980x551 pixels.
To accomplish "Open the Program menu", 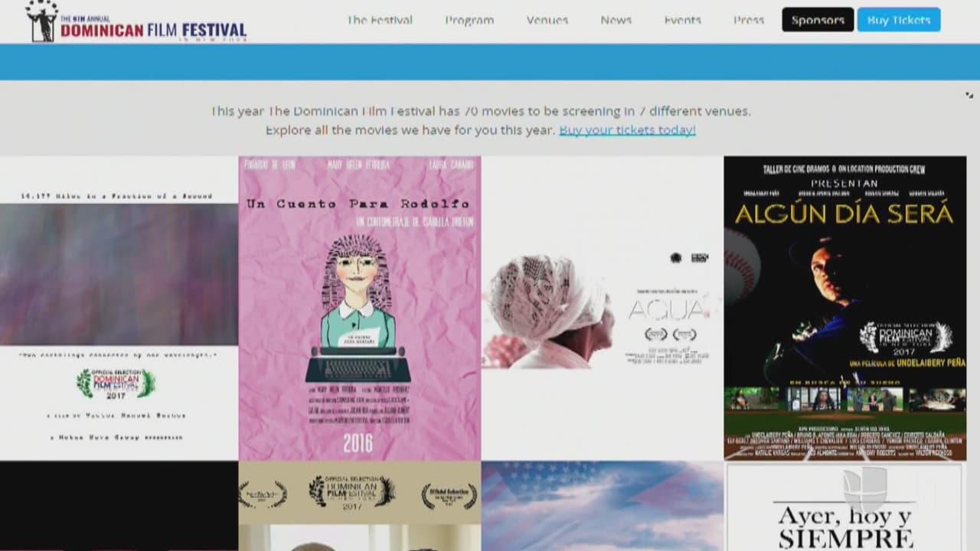I will click(x=469, y=20).
